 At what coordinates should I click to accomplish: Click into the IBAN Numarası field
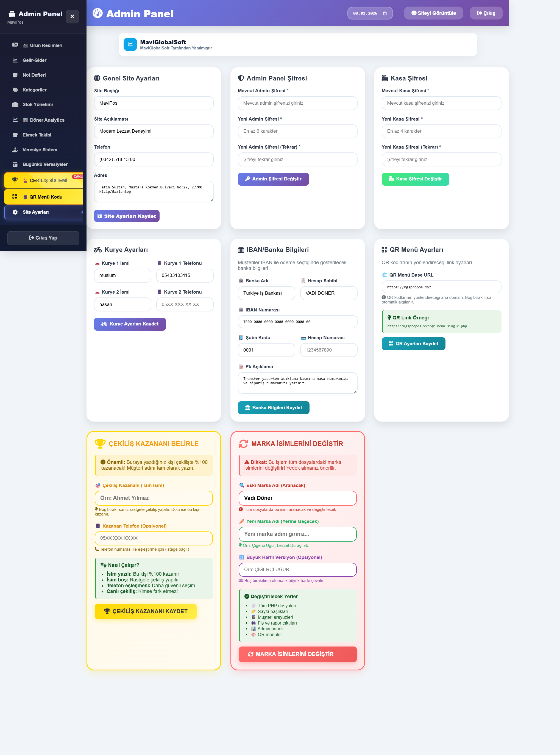click(297, 322)
